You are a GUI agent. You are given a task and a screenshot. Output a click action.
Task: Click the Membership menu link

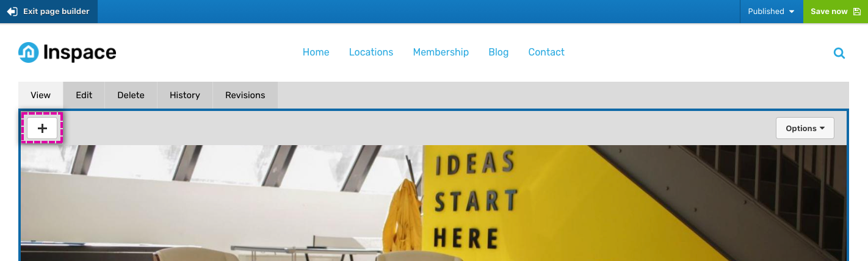(441, 52)
